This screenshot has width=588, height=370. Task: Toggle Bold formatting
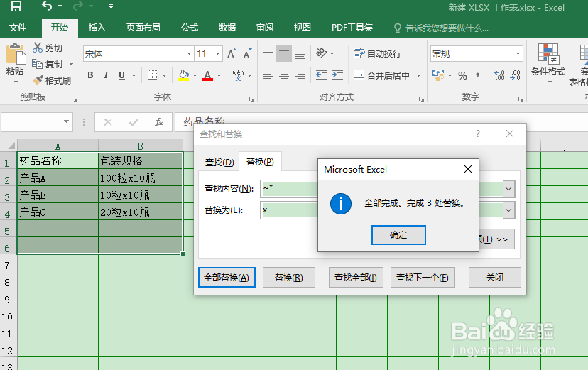[90, 75]
